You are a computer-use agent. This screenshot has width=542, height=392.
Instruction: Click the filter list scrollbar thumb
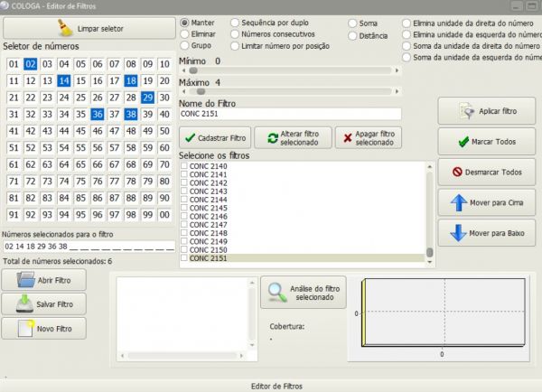point(430,252)
